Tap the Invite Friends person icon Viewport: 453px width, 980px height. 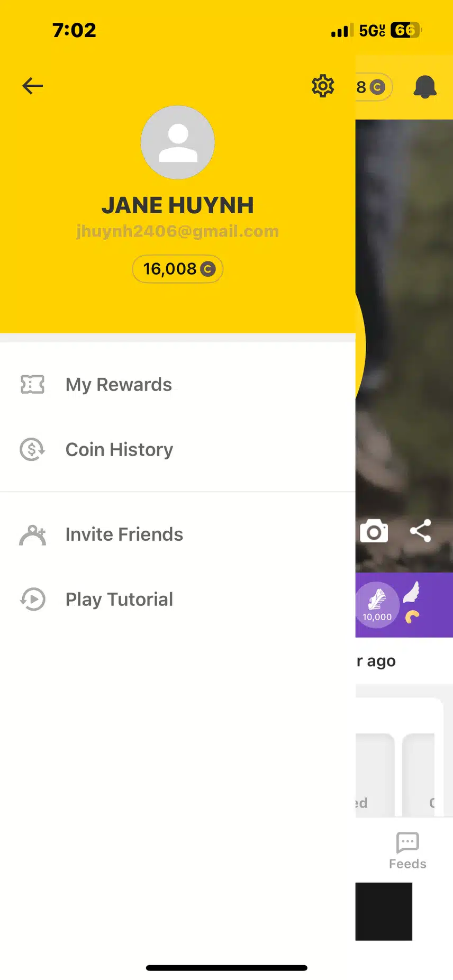(32, 535)
